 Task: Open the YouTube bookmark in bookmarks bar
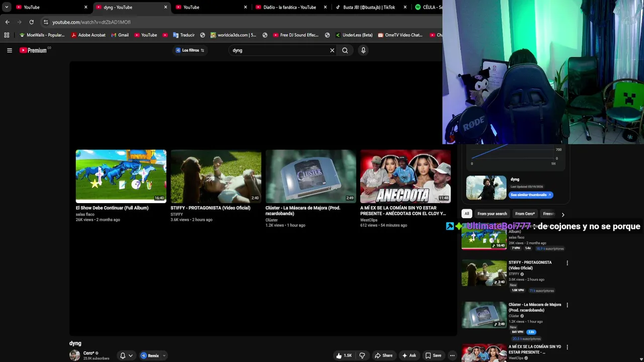(x=145, y=35)
